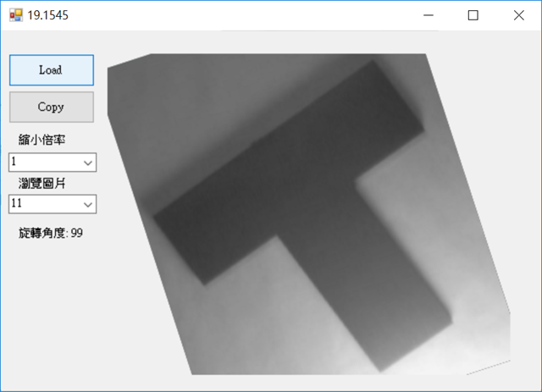Click the app icon in title bar
Screen dimensions: 542x392
16,15
